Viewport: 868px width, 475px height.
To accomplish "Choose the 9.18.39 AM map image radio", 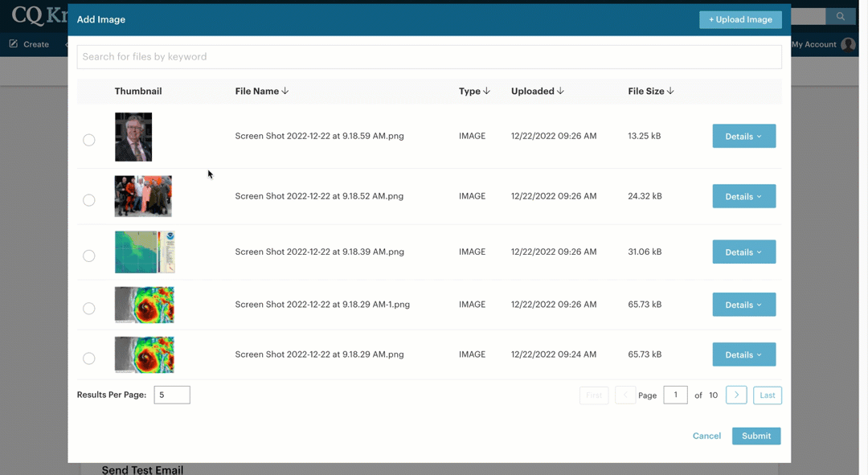I will coord(89,256).
